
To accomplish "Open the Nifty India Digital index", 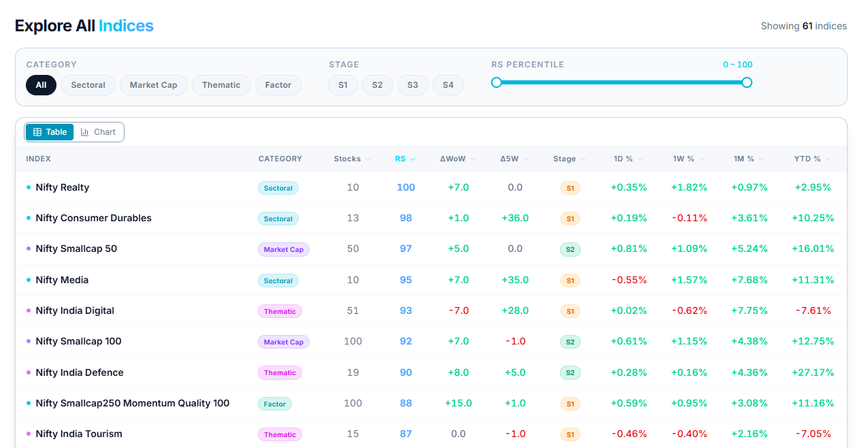I will coord(75,310).
